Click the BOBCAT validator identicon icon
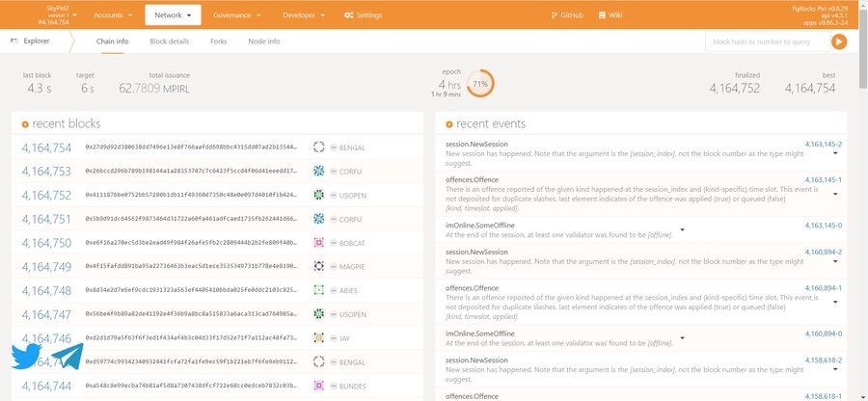 318,243
